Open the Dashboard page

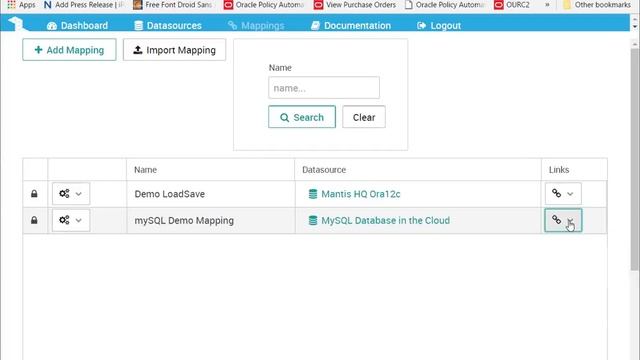(78, 26)
